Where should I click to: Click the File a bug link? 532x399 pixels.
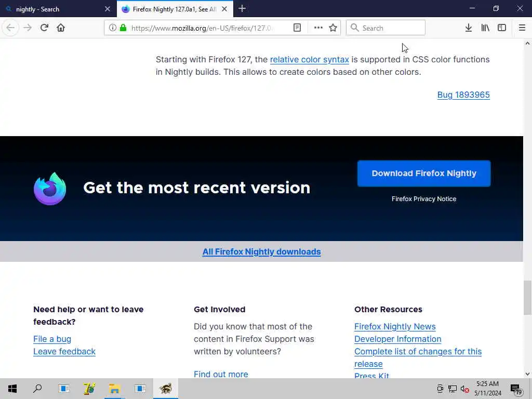[52, 339]
